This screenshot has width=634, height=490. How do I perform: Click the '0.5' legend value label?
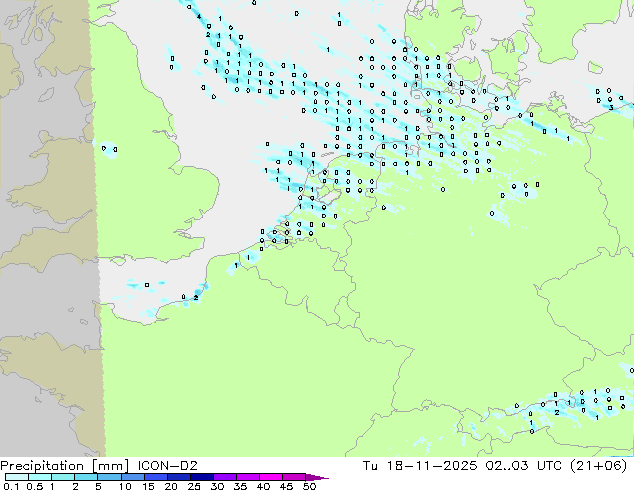point(35,486)
